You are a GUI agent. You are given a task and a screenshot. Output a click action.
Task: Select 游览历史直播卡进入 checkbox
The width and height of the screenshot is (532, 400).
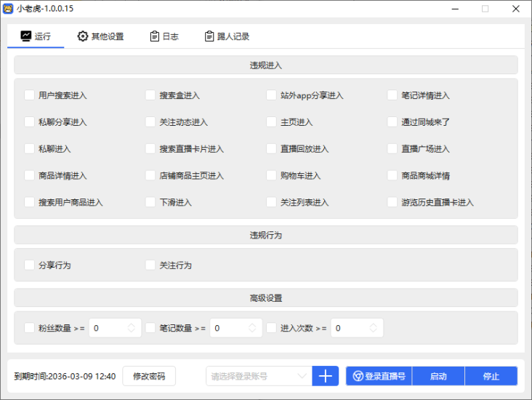[x=392, y=202]
